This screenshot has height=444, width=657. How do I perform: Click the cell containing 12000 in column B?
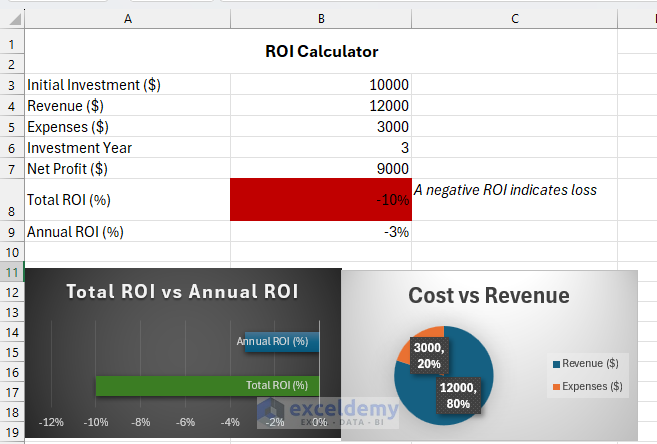[x=321, y=106]
